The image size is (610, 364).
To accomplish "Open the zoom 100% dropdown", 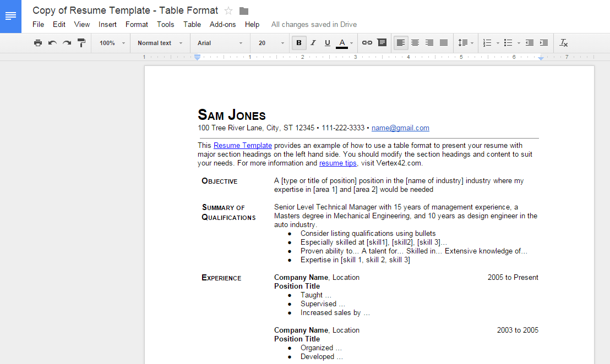I will click(x=112, y=43).
